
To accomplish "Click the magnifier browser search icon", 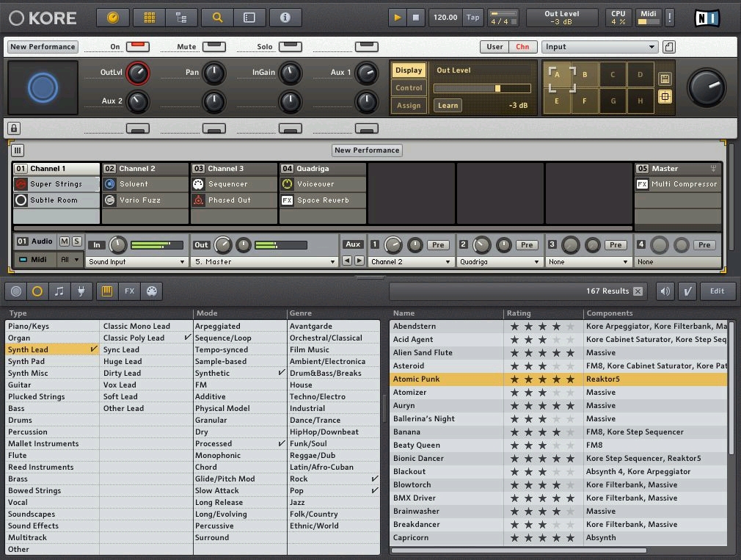I will point(217,18).
